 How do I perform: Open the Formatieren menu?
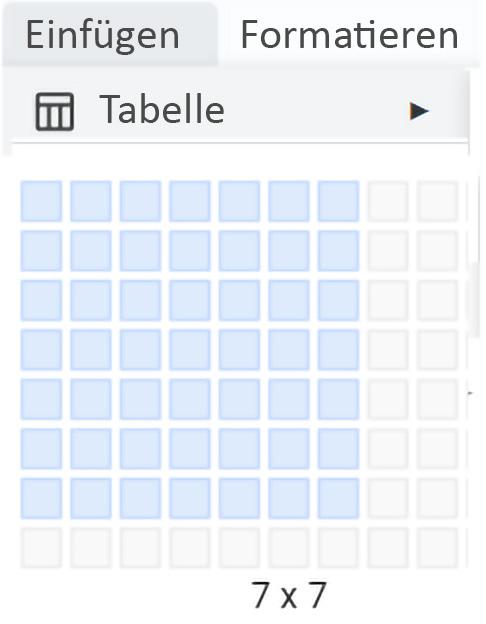[x=350, y=35]
